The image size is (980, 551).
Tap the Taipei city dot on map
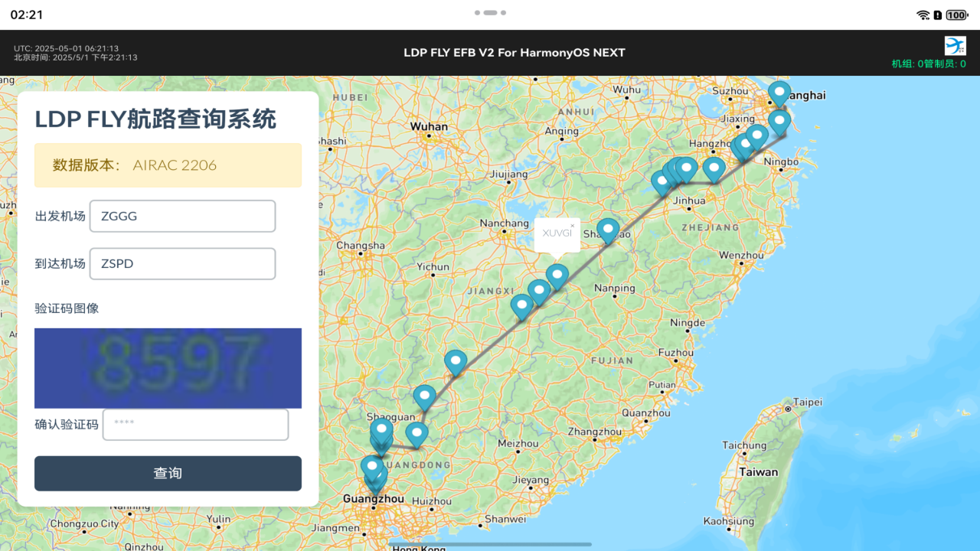coord(788,409)
